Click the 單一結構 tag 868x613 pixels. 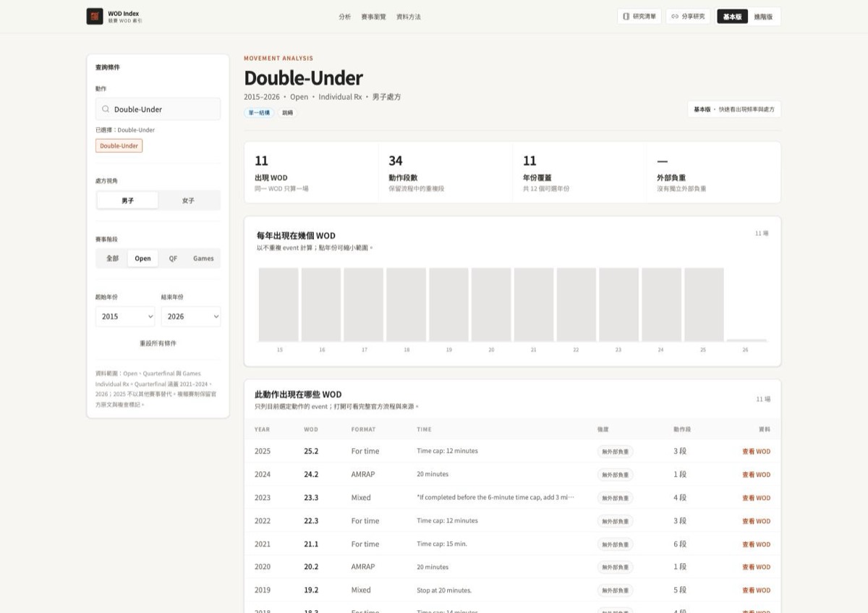[259, 113]
